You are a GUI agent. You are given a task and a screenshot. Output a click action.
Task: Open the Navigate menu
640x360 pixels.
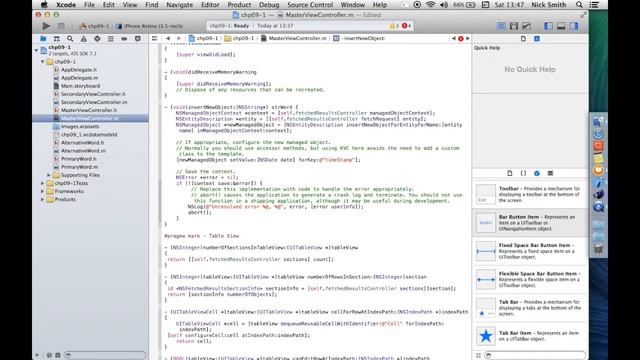(x=180, y=5)
